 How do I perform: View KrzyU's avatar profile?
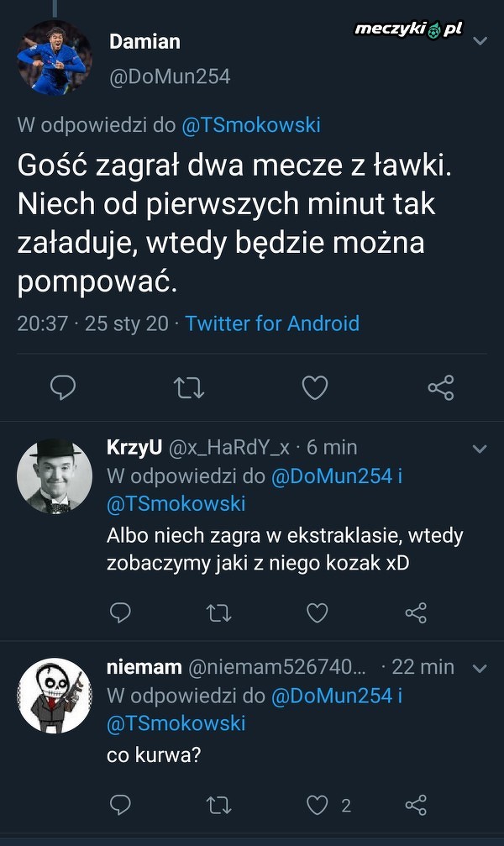(55, 476)
